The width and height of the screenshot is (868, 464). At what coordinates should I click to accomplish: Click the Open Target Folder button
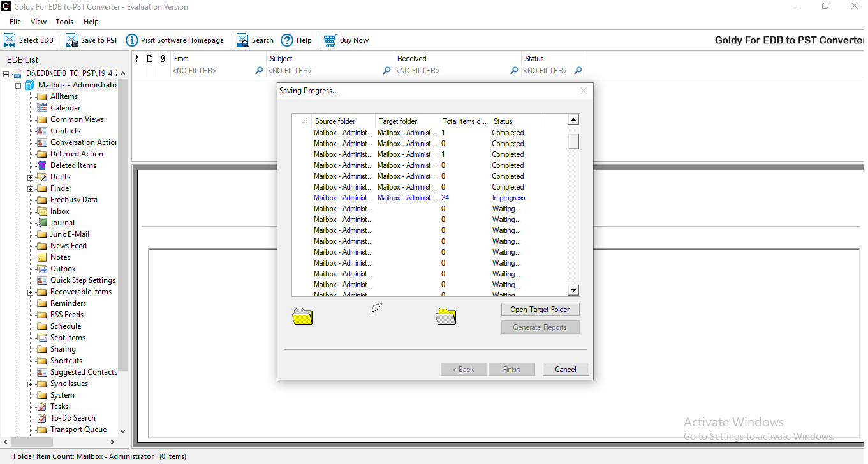point(540,310)
